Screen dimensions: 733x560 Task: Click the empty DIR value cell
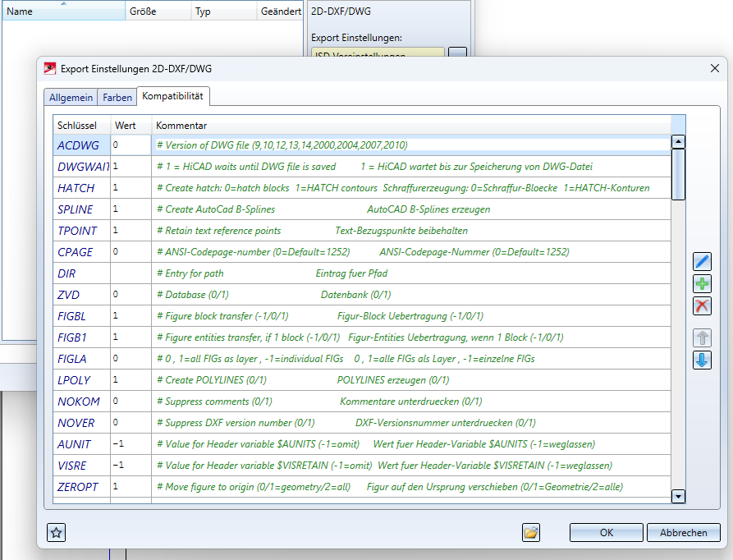(x=131, y=273)
